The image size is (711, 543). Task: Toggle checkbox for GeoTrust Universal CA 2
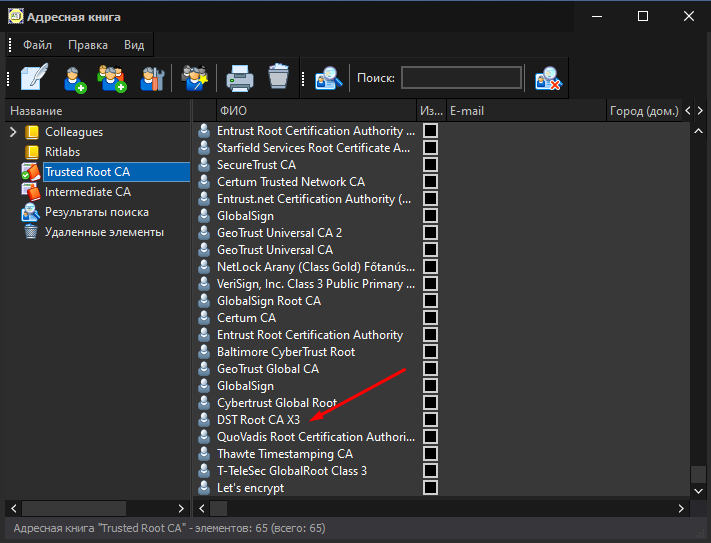(x=430, y=233)
